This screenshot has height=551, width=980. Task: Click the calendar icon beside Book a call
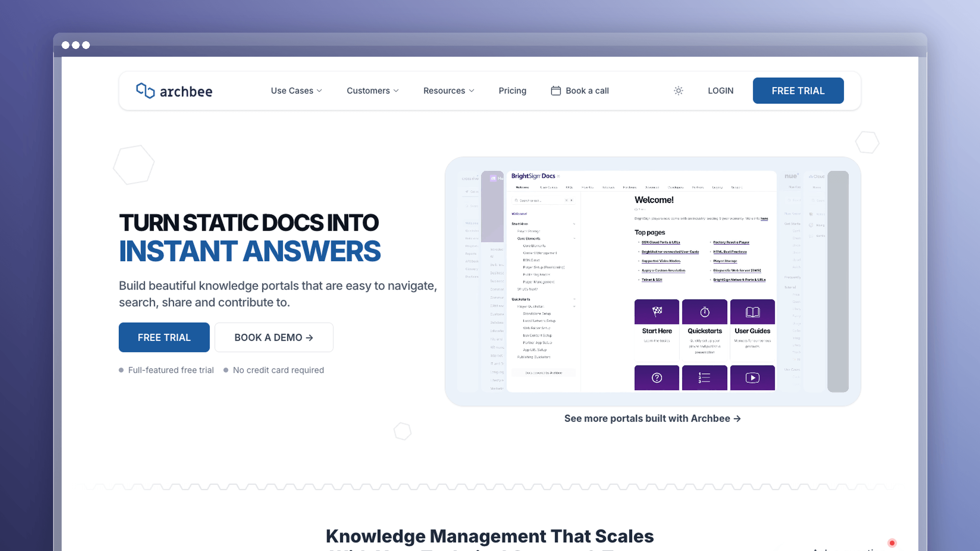click(556, 91)
